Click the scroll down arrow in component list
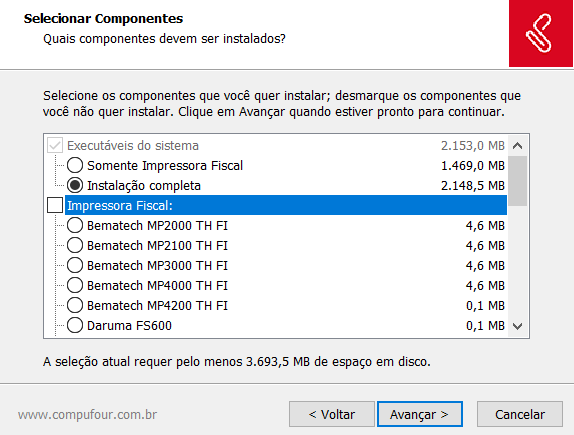This screenshot has height=435, width=574. tap(517, 326)
